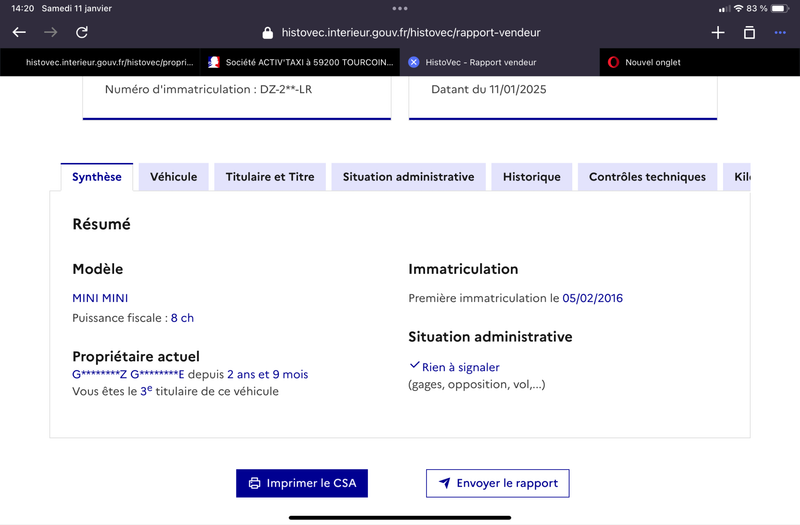Reload the page with the refresh icon

[82, 33]
